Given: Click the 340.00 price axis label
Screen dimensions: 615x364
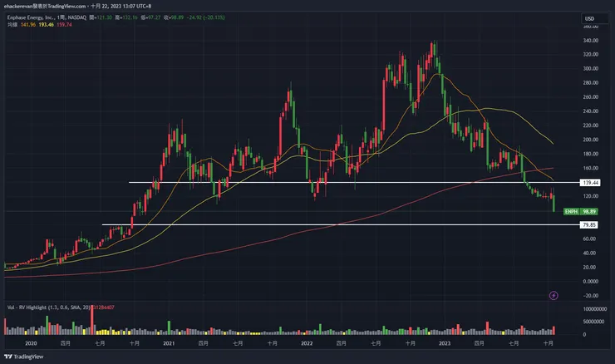Looking at the screenshot, I should point(591,41).
